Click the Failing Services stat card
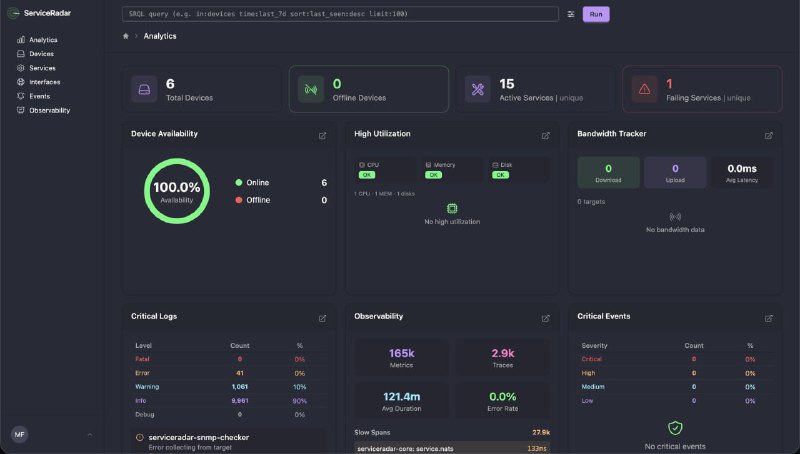800x454 pixels. click(702, 90)
